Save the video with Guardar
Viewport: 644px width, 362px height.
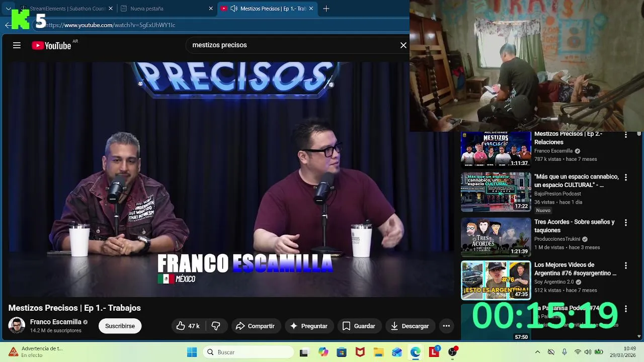(x=359, y=326)
